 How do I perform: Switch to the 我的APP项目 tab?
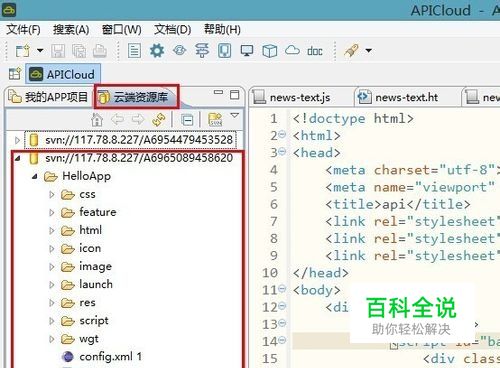pos(48,97)
